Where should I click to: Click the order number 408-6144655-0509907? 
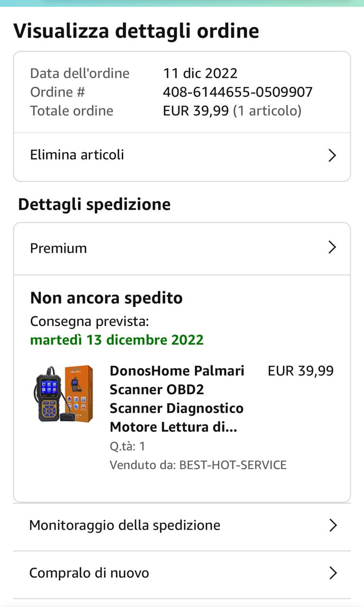238,92
